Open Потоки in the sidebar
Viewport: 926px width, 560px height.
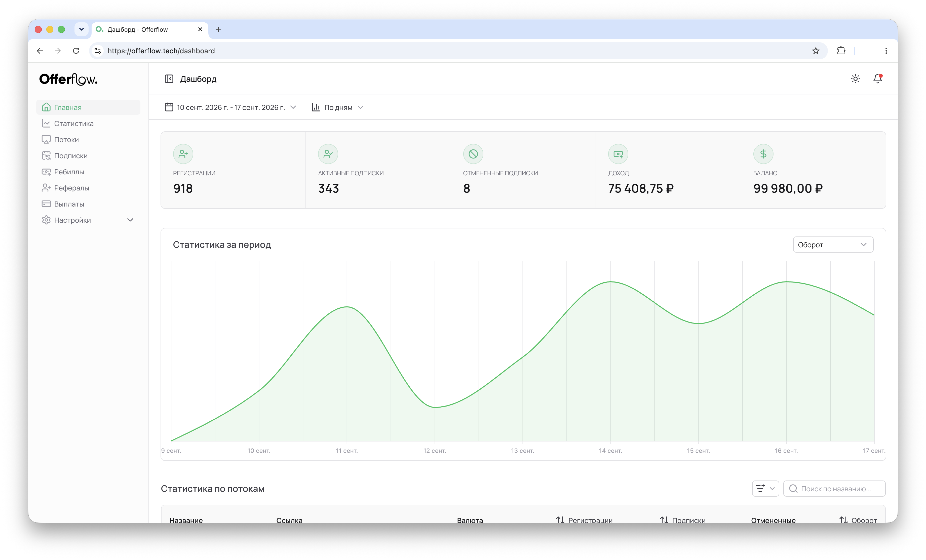pyautogui.click(x=88, y=139)
